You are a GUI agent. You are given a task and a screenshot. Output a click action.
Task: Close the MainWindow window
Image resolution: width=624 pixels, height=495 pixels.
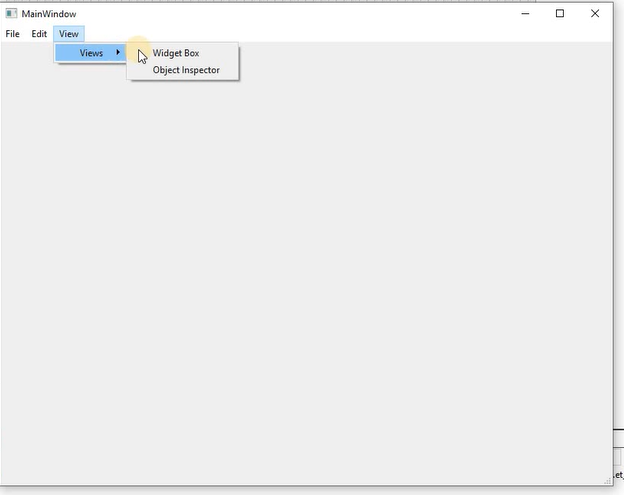click(595, 14)
